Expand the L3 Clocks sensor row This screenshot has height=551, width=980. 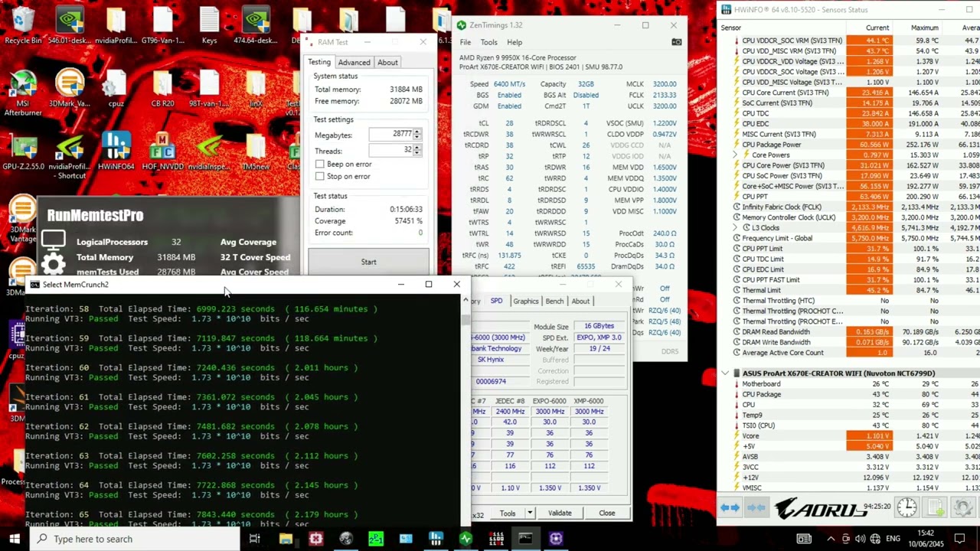click(736, 228)
